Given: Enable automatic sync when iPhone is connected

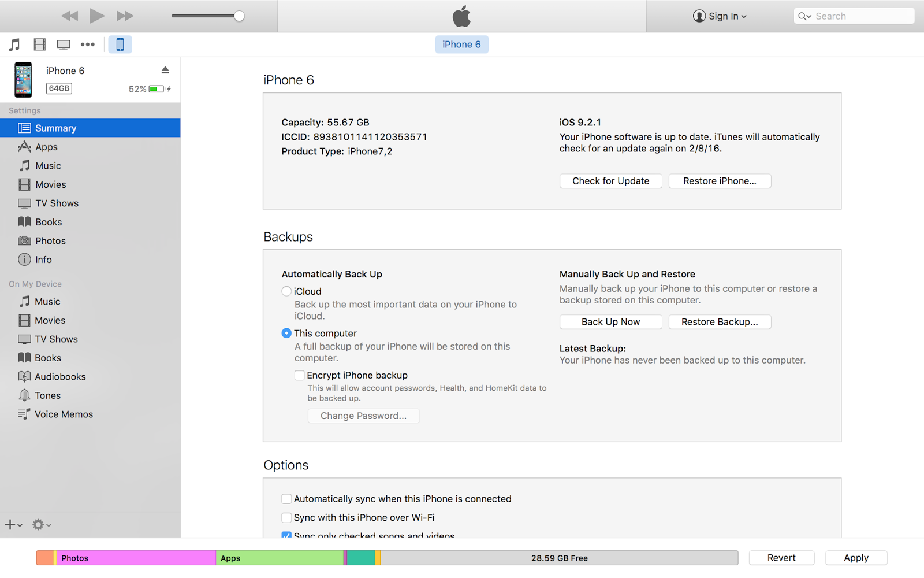Looking at the screenshot, I should [286, 499].
